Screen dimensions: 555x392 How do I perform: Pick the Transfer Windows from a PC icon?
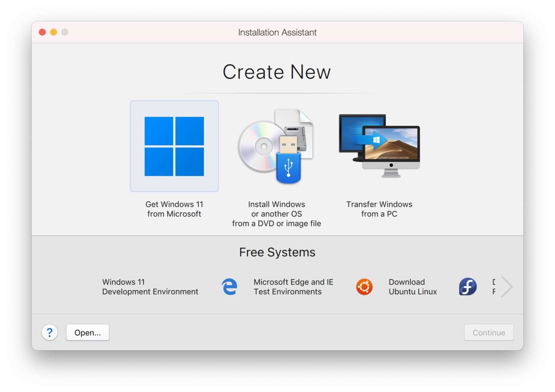coord(379,146)
